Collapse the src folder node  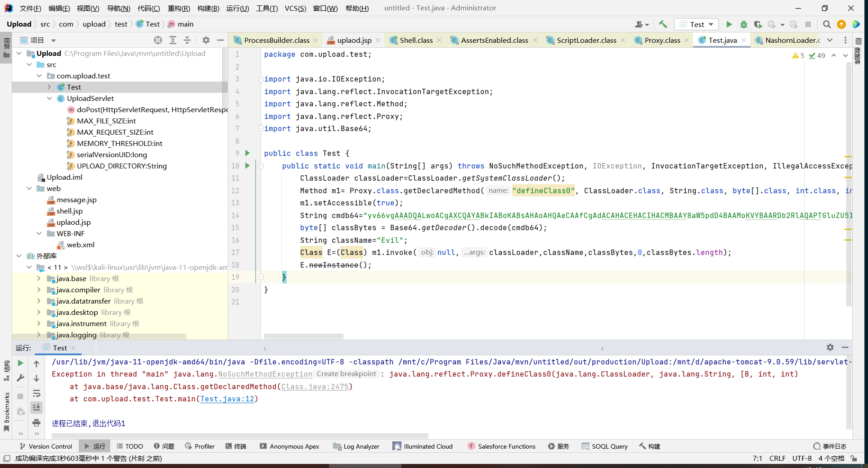pos(29,64)
